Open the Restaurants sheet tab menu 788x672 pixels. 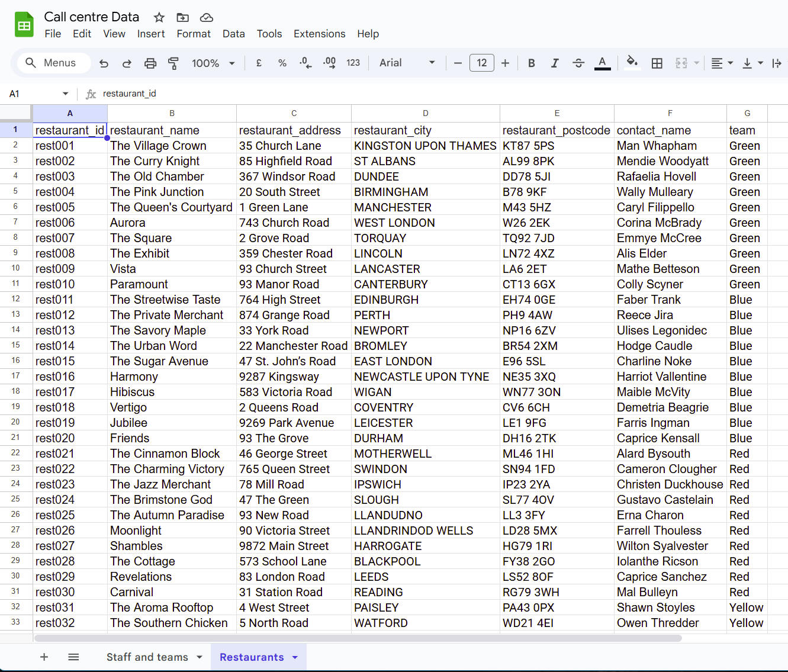point(295,657)
